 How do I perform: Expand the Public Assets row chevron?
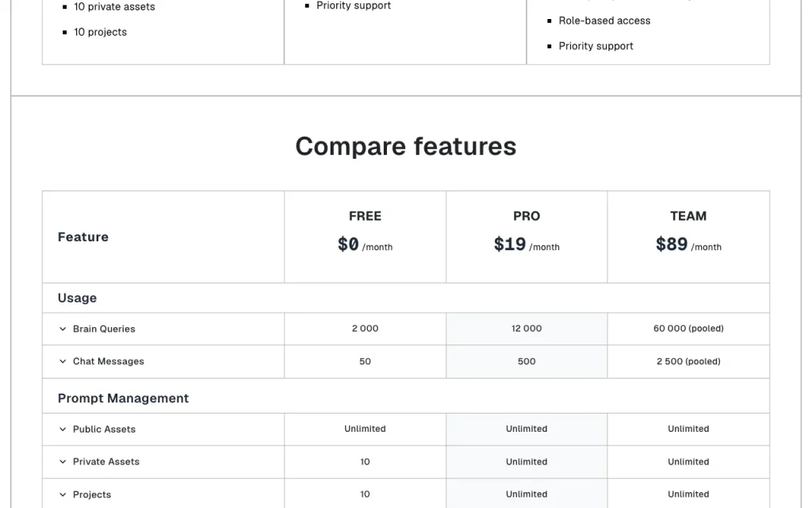[63, 429]
